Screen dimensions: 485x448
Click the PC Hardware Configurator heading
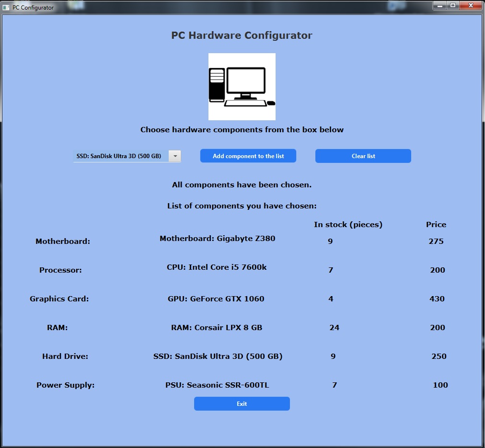[x=242, y=35]
